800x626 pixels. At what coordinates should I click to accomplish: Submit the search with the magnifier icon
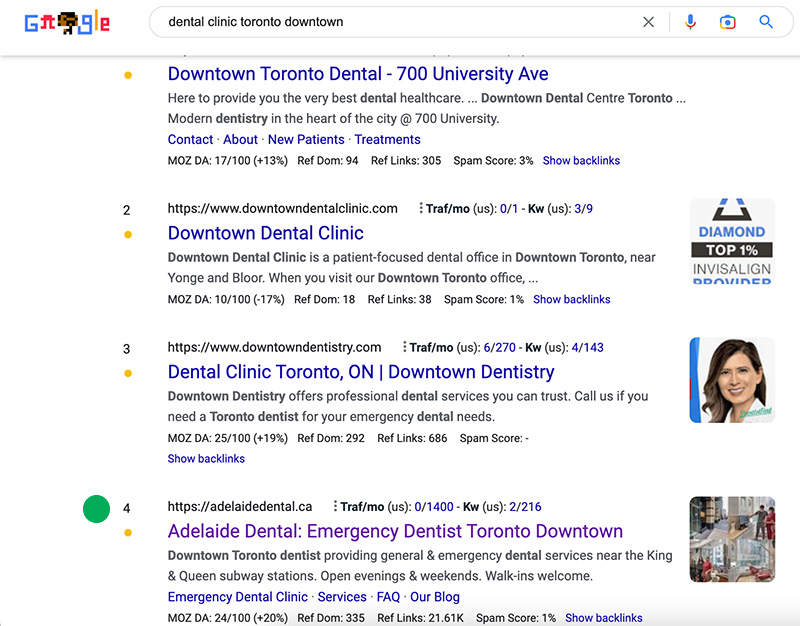click(x=766, y=21)
